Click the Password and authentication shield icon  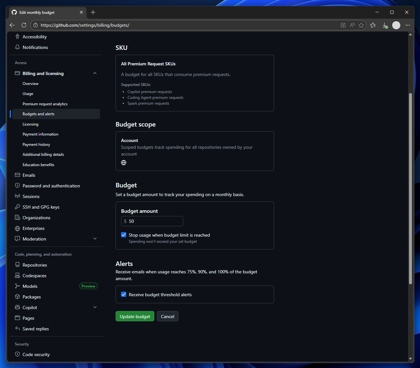pyautogui.click(x=17, y=186)
